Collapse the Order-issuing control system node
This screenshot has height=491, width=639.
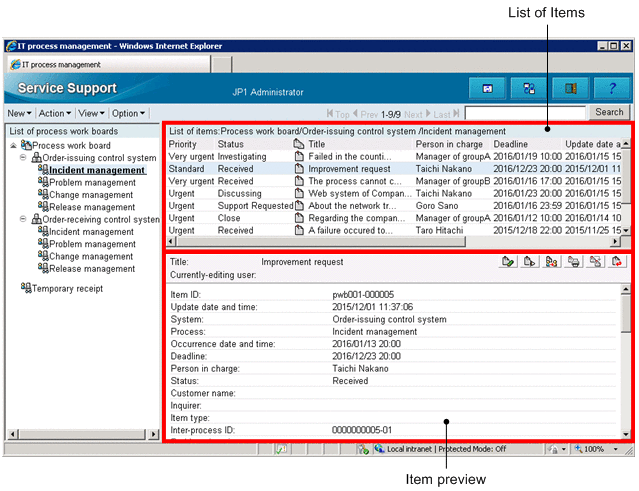pos(24,158)
